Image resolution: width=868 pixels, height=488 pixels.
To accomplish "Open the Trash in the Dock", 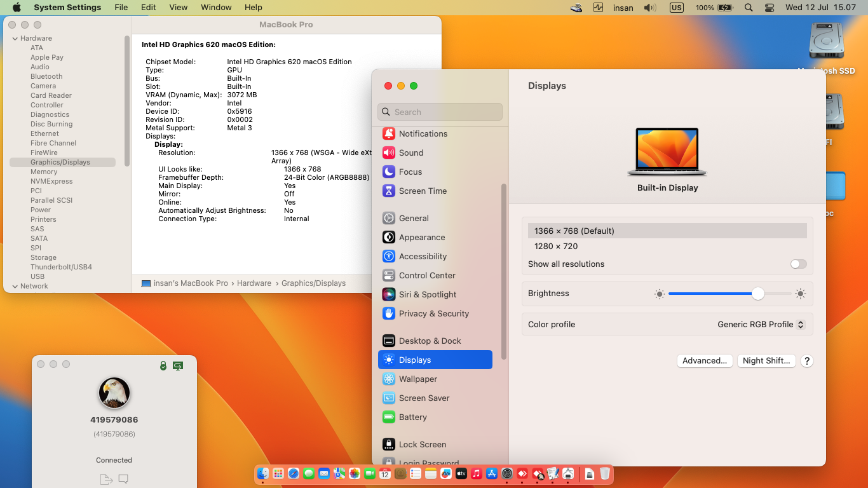I will (605, 473).
